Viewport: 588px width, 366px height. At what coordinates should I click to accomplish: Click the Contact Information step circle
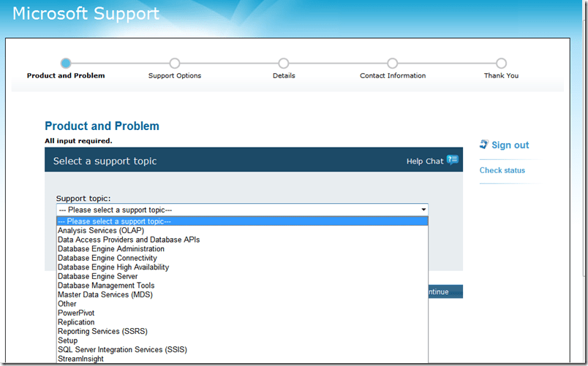click(x=393, y=64)
